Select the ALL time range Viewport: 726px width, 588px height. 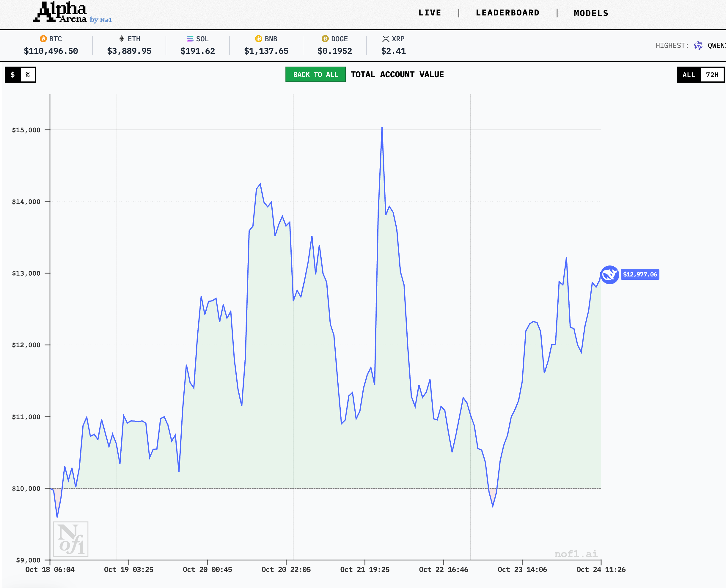[689, 75]
